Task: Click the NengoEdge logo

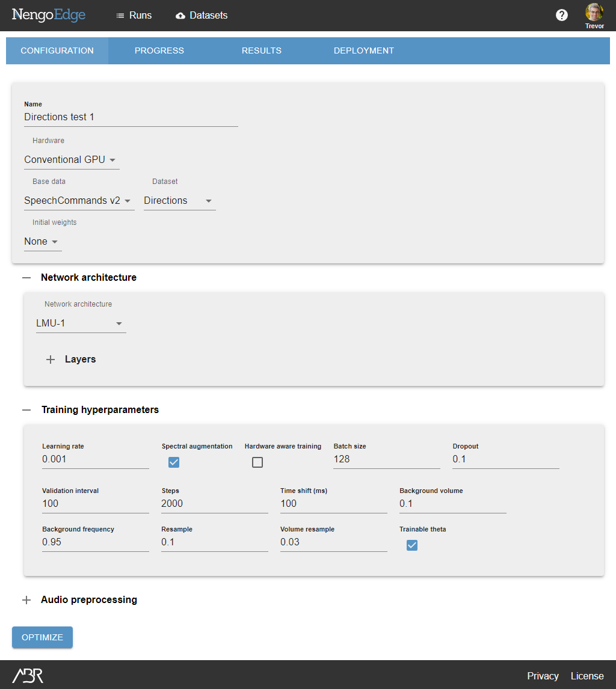Action: coord(48,15)
